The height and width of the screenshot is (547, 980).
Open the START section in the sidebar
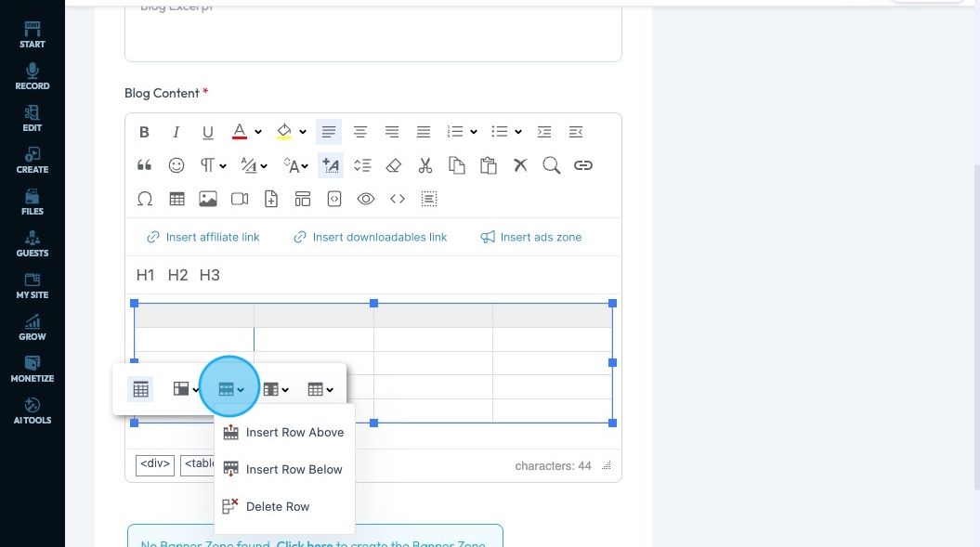[x=32, y=35]
